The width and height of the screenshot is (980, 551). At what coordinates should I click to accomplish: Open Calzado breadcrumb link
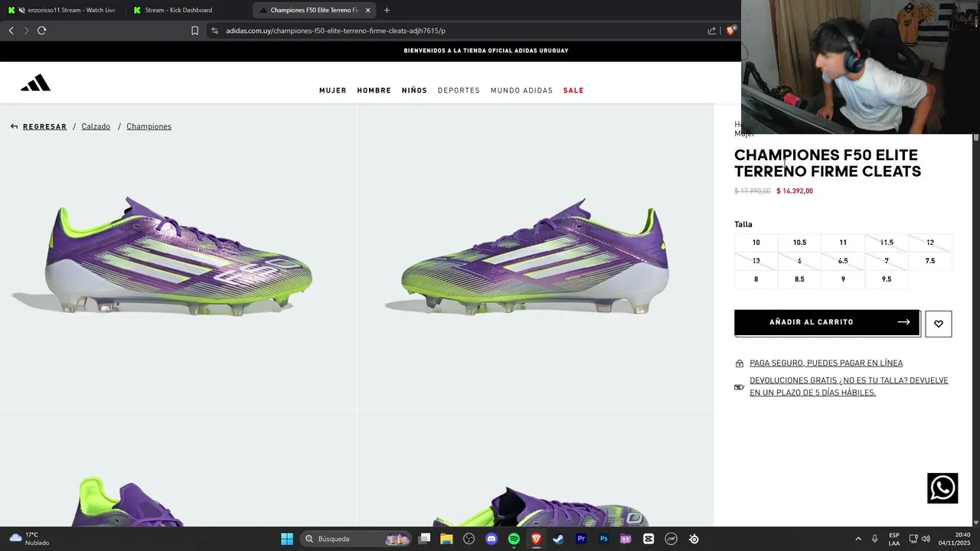point(96,126)
